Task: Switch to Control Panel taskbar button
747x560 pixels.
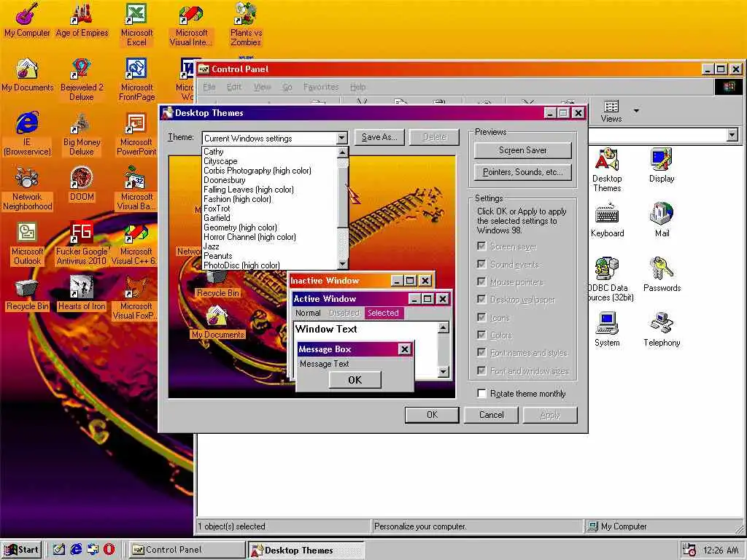Action: click(x=187, y=550)
